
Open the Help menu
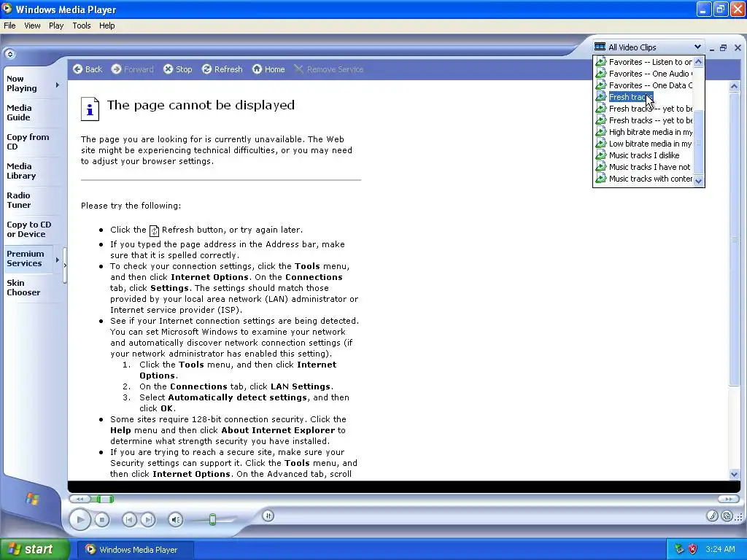(107, 26)
